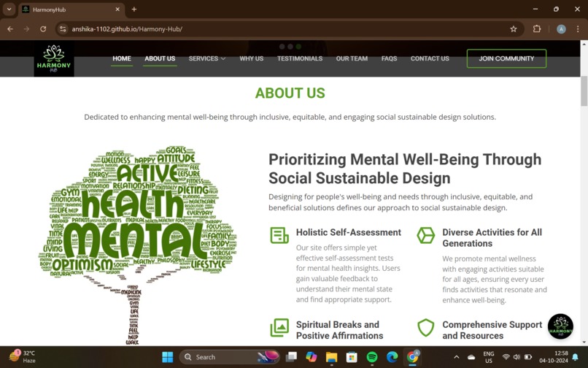
Task: Open the weather widget showing 32°C Haze
Action: pos(23,356)
